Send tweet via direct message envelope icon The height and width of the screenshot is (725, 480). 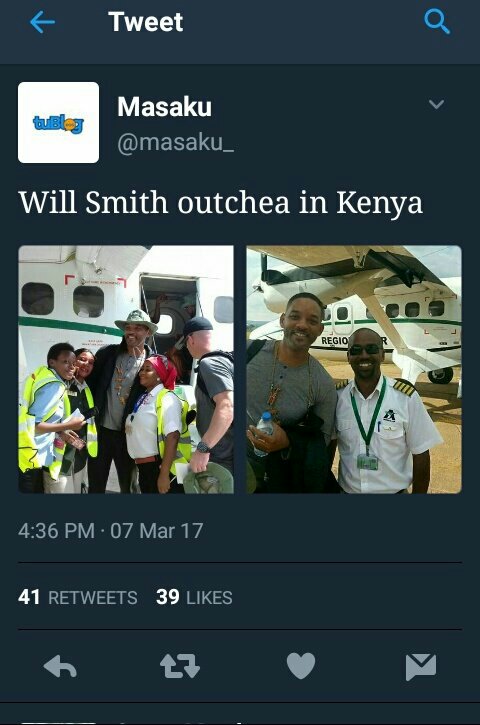pos(421,667)
